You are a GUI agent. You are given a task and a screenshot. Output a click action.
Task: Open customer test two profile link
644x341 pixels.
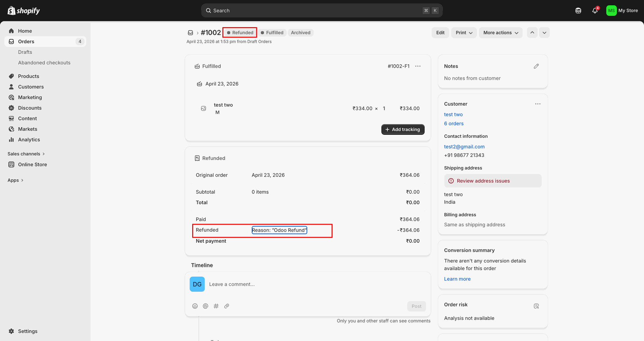[x=453, y=114]
